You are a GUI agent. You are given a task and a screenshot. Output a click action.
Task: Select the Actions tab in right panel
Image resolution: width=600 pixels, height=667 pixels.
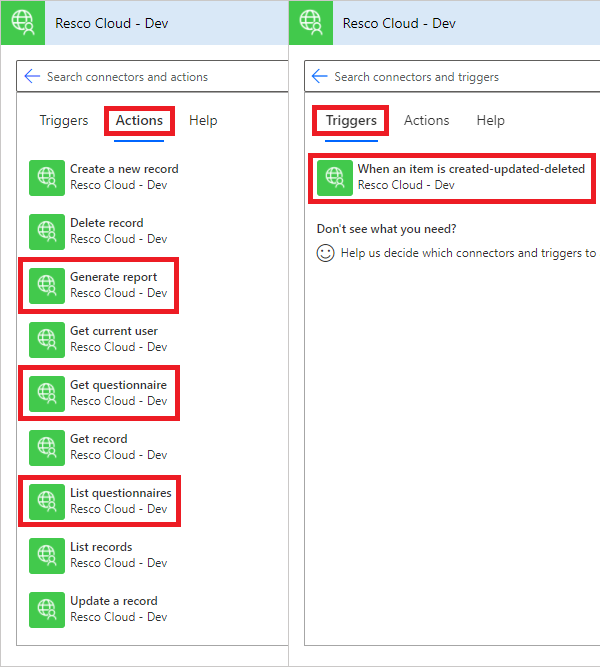[426, 121]
